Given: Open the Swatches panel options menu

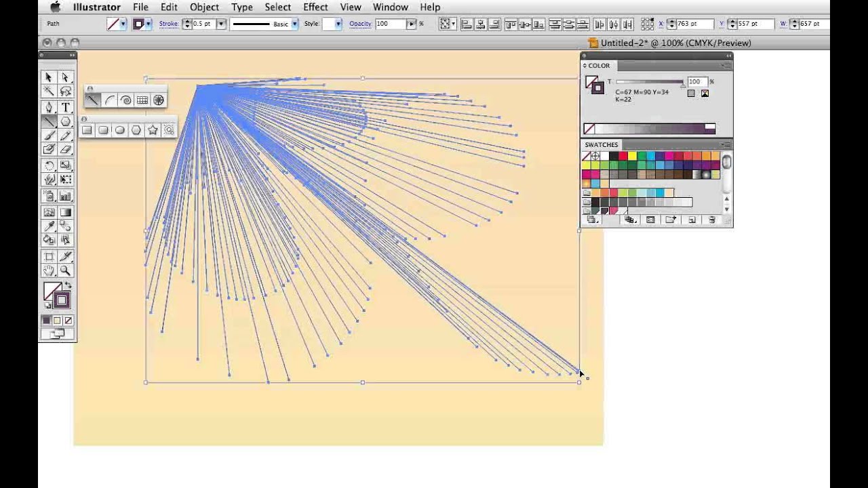Looking at the screenshot, I should tap(726, 145).
